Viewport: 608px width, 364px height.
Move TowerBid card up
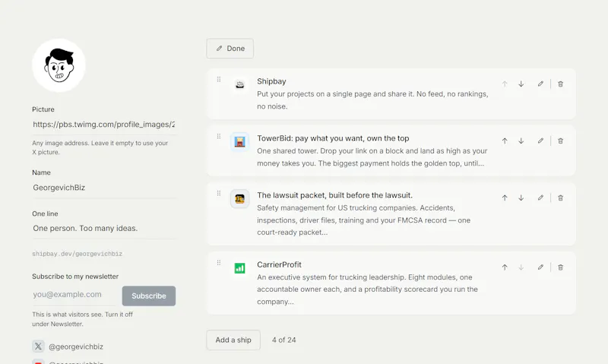[x=505, y=141]
